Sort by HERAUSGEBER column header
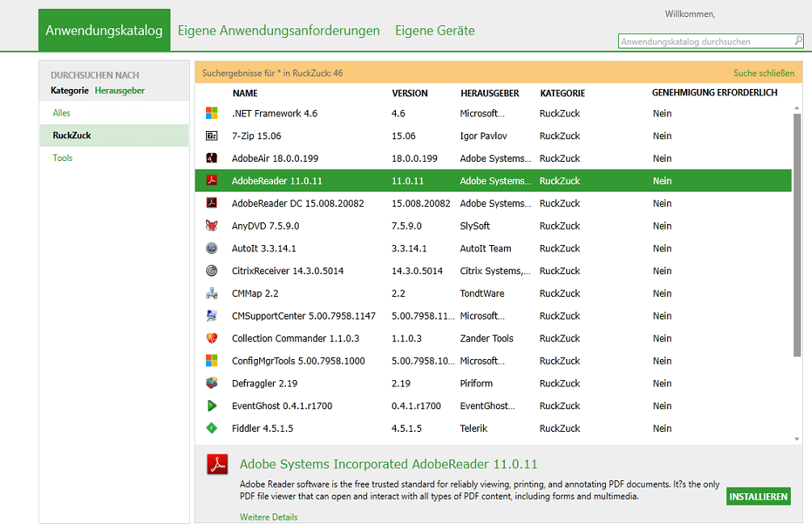Image resolution: width=812 pixels, height=528 pixels. coord(490,93)
